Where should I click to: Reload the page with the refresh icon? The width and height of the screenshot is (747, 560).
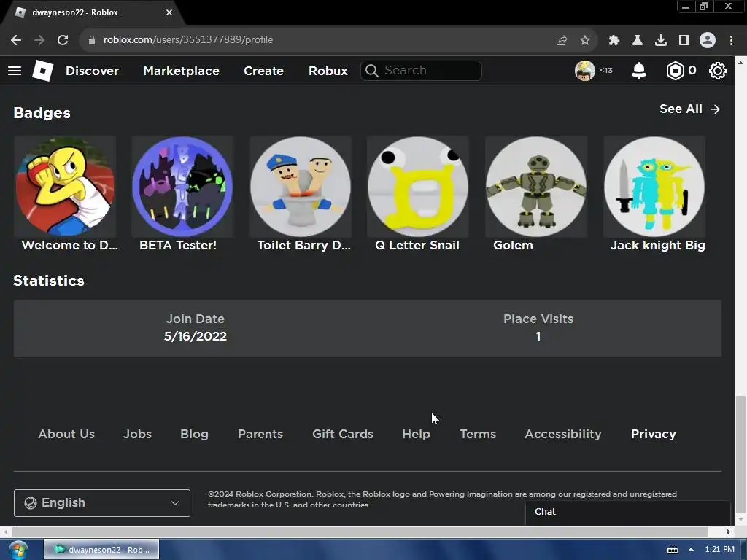click(63, 40)
